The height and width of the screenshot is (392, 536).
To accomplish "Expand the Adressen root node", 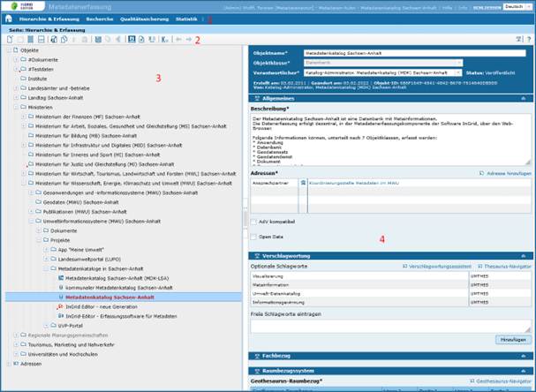I will pyautogui.click(x=9, y=364).
